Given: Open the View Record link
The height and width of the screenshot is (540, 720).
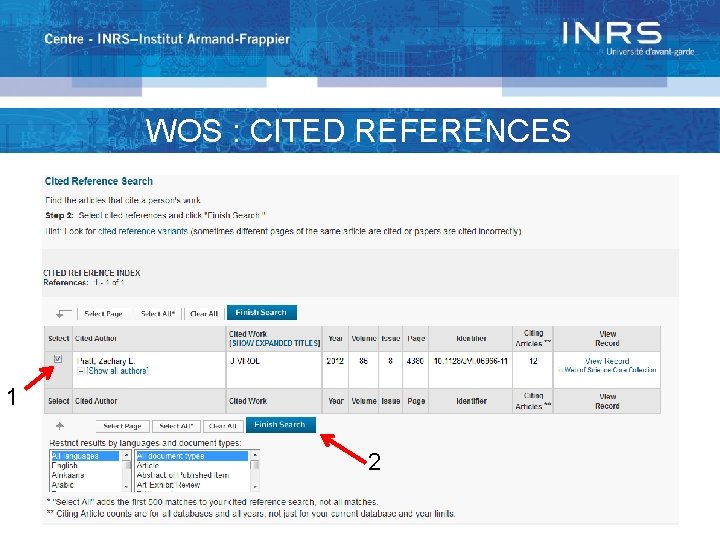Looking at the screenshot, I should [607, 361].
